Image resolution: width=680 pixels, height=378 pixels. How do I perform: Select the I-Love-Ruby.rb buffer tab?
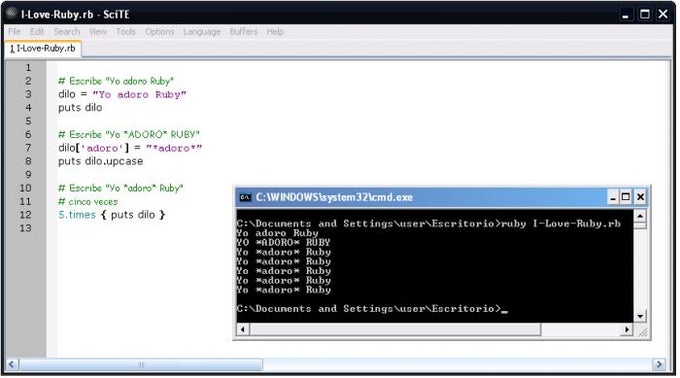click(x=43, y=49)
